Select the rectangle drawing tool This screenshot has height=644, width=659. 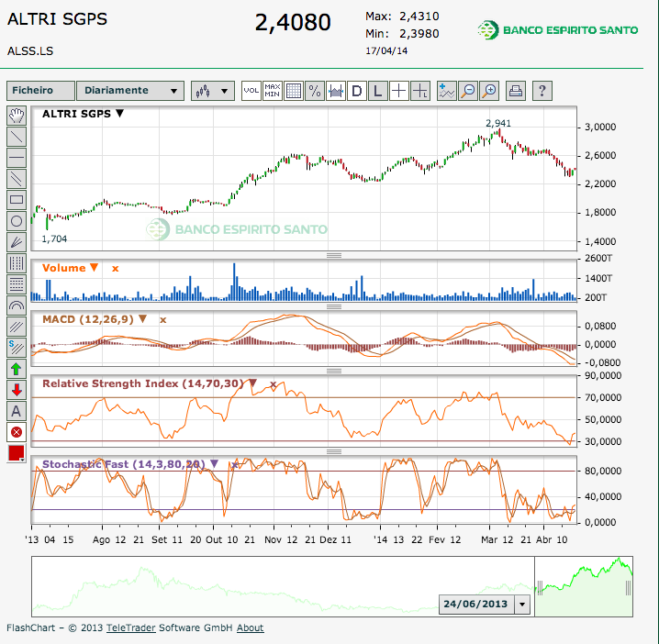(17, 200)
